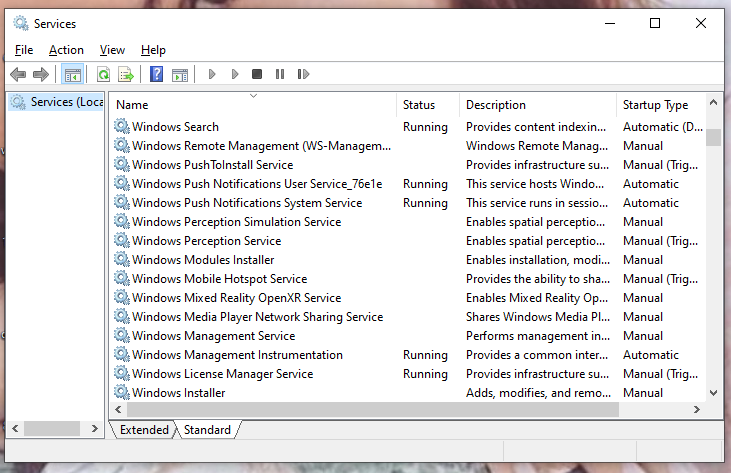
Task: Open the Help menu
Action: pos(153,50)
